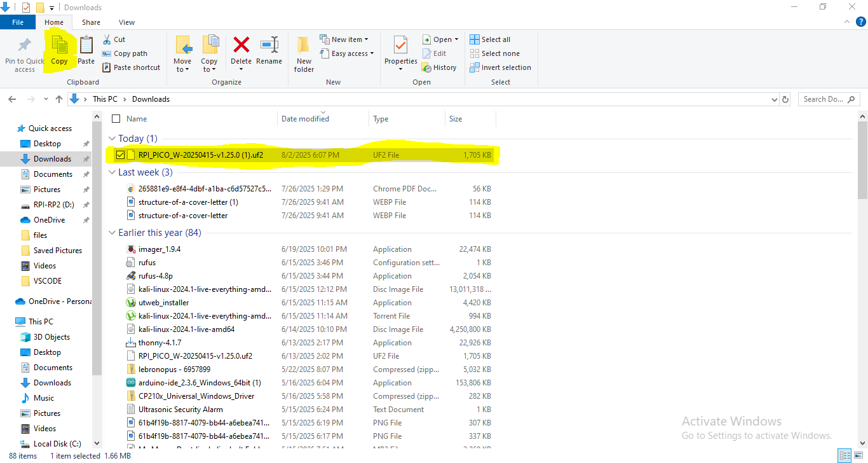Expand the address bar history dropdown
This screenshot has width=868, height=463.
point(774,99)
